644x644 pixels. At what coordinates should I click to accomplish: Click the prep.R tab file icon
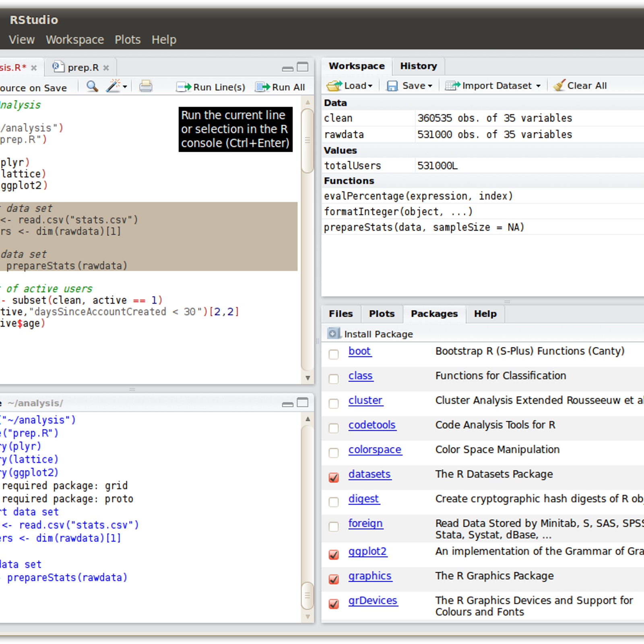pyautogui.click(x=58, y=67)
